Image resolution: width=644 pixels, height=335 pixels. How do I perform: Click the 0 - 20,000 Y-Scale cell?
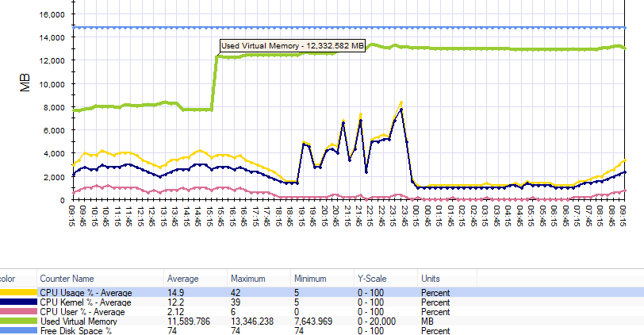(x=380, y=322)
